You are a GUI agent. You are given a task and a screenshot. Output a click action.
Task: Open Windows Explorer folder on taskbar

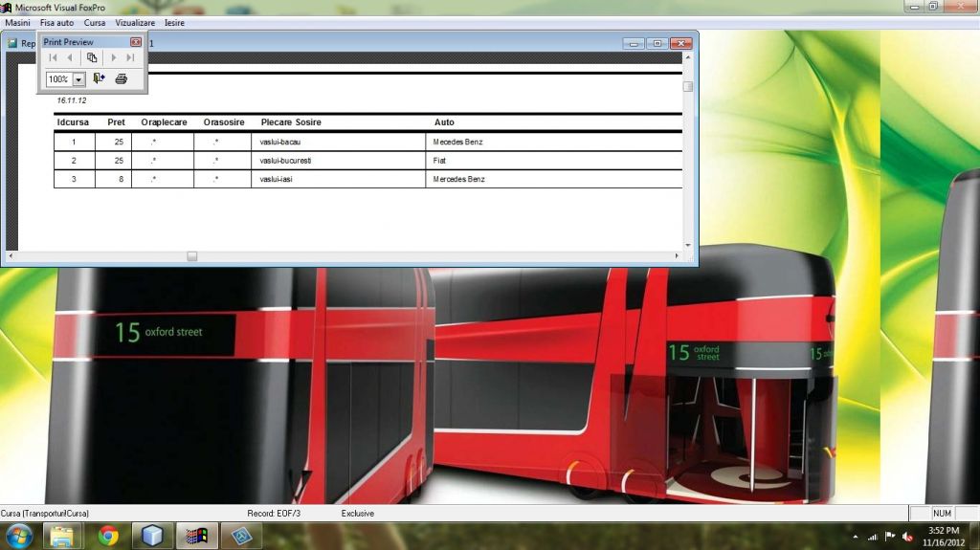click(64, 536)
